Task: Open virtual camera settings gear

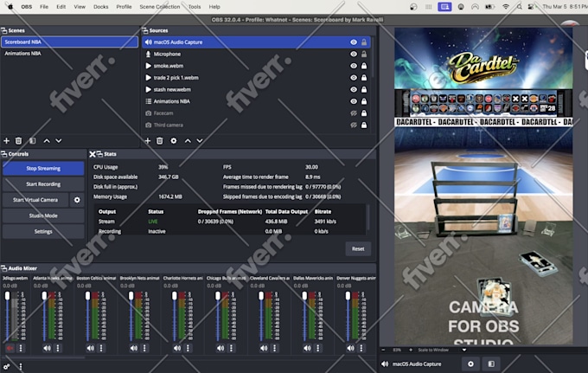Action: click(77, 200)
